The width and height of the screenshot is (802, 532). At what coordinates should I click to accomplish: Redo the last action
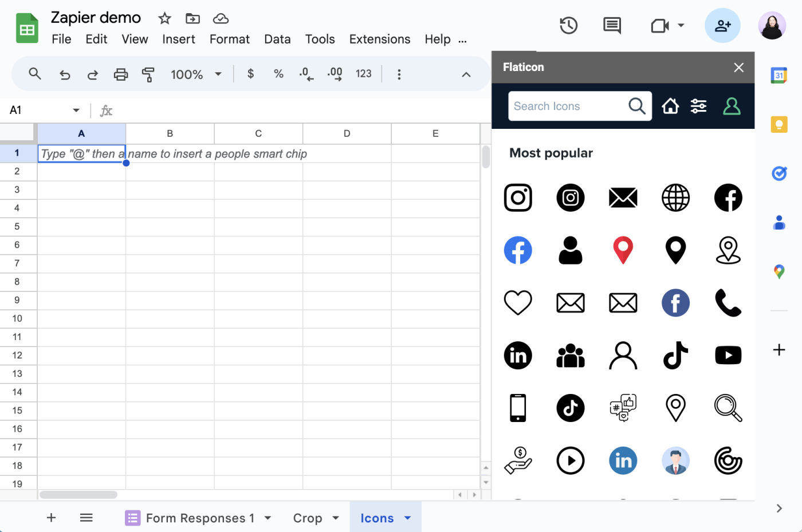click(x=92, y=74)
